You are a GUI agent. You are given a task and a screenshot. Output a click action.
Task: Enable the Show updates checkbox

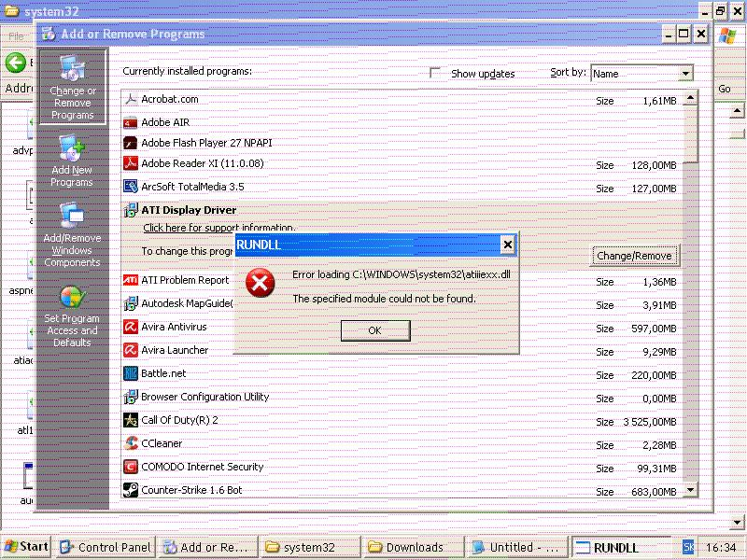pyautogui.click(x=435, y=73)
